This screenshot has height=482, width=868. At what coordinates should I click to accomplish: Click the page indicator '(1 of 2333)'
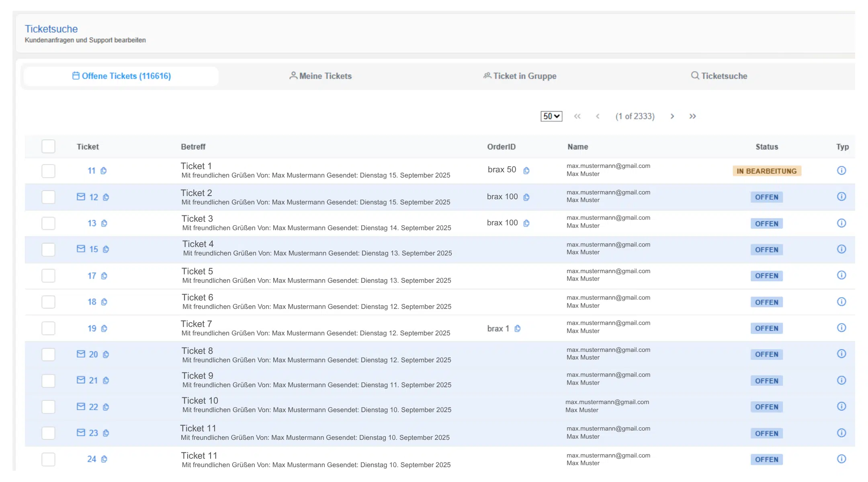635,116
